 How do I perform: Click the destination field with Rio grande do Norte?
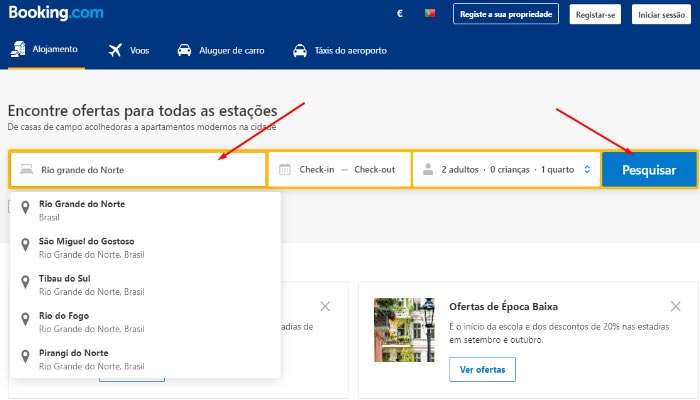pyautogui.click(x=138, y=170)
